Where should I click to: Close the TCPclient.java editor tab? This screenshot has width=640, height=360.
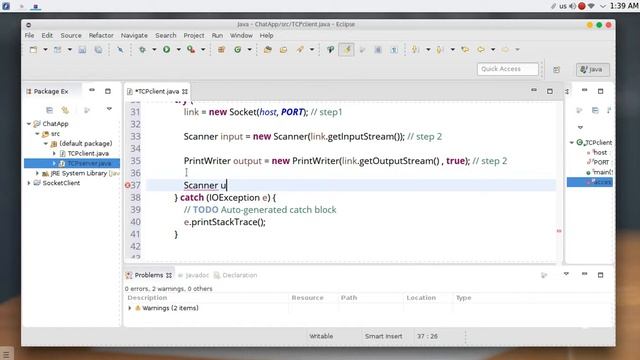(185, 91)
